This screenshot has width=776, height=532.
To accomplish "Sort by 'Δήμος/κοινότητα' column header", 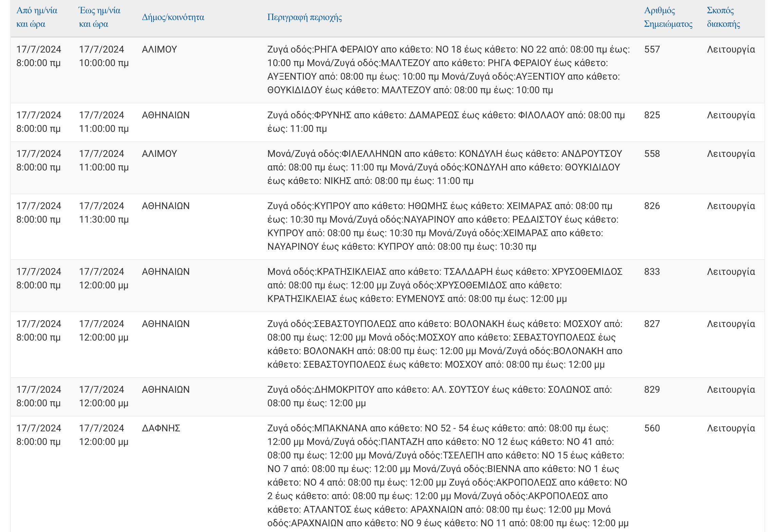I will 173,17.
